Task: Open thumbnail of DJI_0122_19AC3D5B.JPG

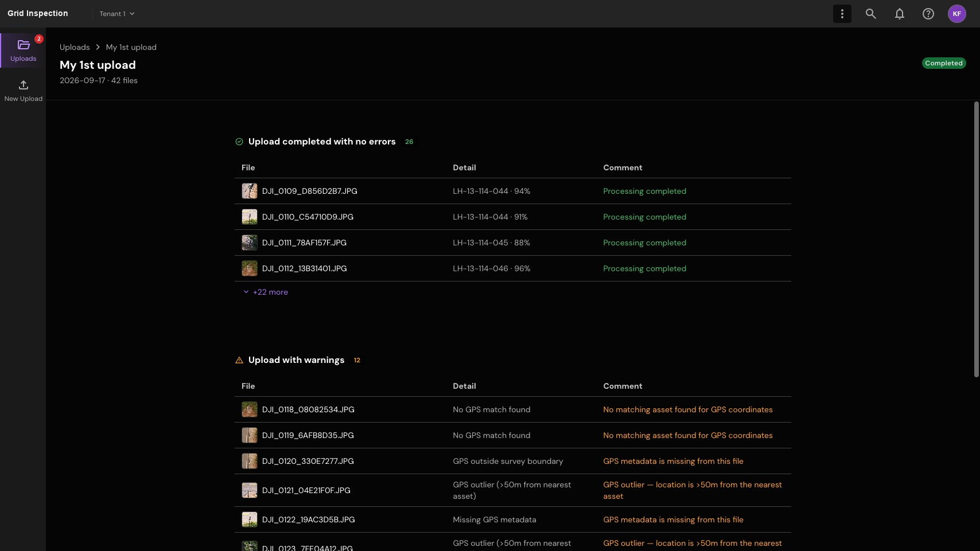Action: click(x=250, y=519)
